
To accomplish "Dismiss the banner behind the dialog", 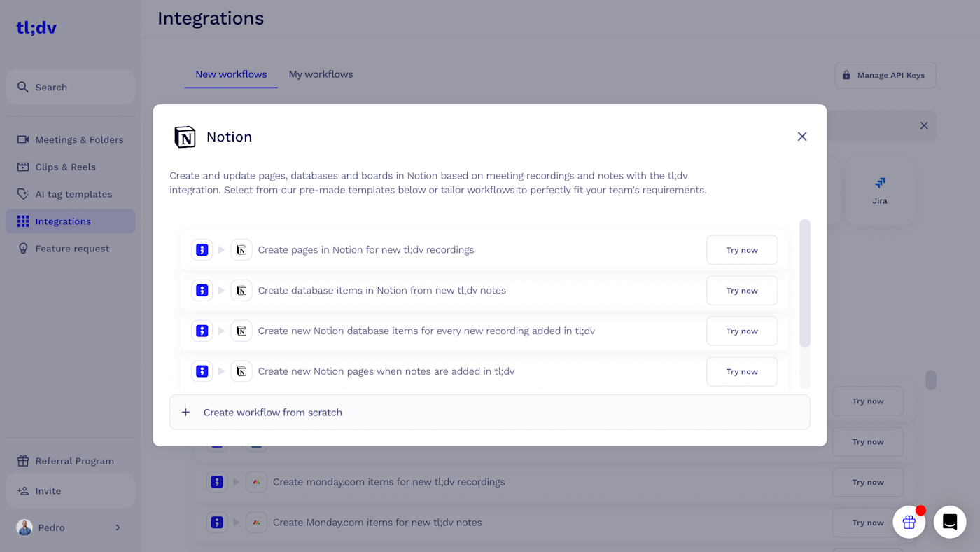I will click(924, 126).
